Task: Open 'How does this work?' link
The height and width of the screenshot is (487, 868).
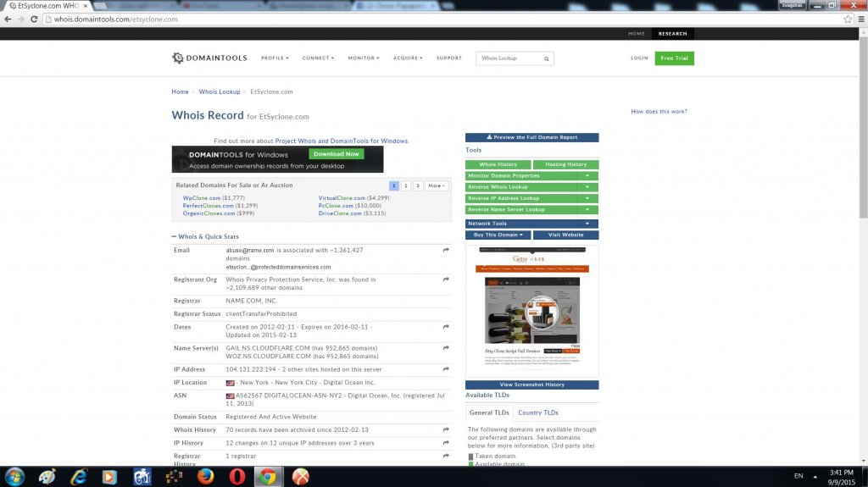Action: [659, 111]
